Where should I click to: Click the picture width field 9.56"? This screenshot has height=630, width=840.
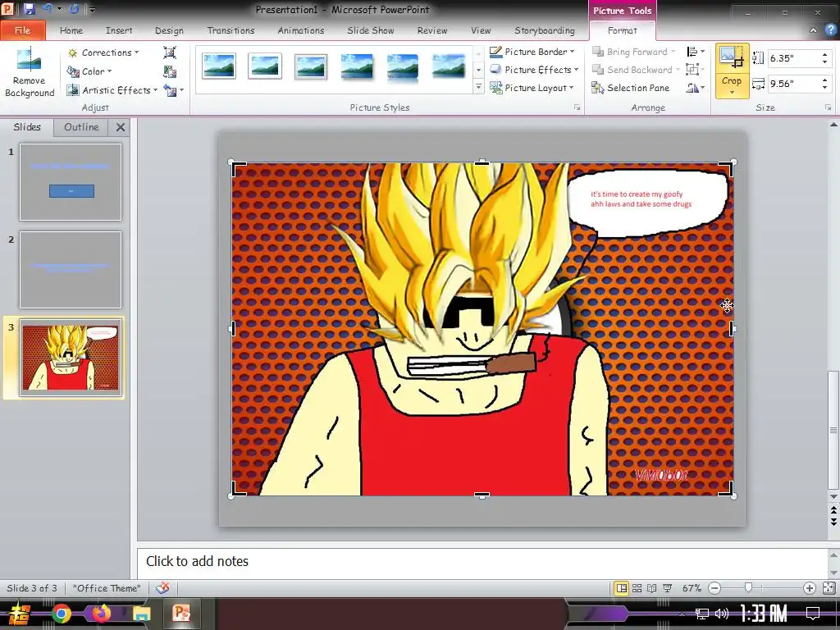794,84
